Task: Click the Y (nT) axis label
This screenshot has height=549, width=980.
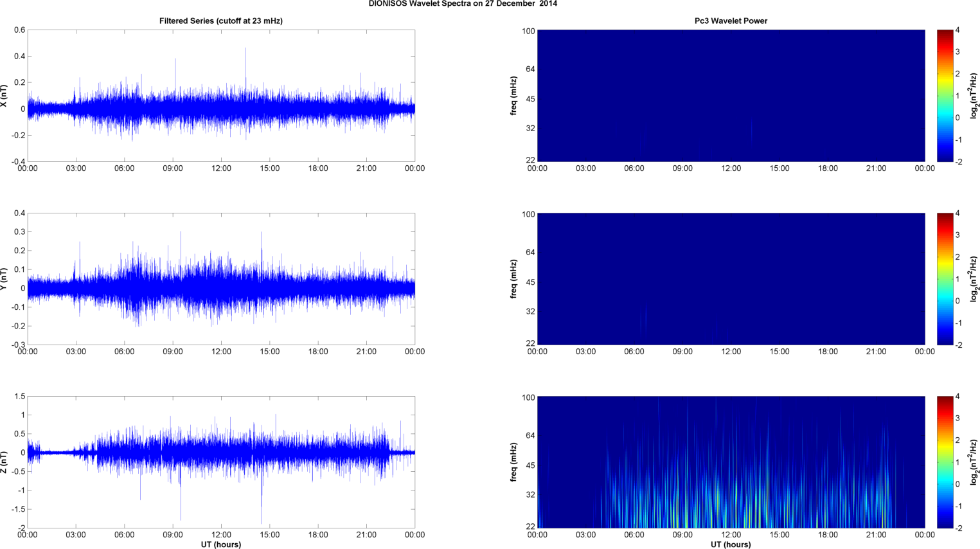Action: pos(4,279)
